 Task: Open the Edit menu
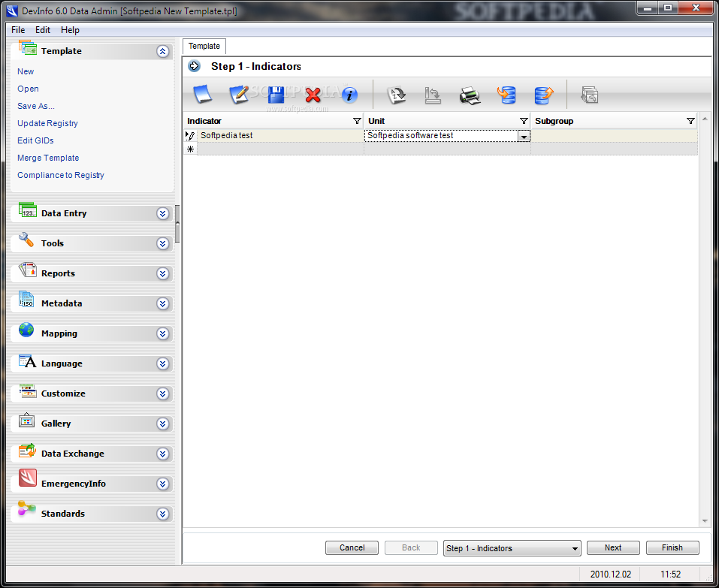(43, 30)
